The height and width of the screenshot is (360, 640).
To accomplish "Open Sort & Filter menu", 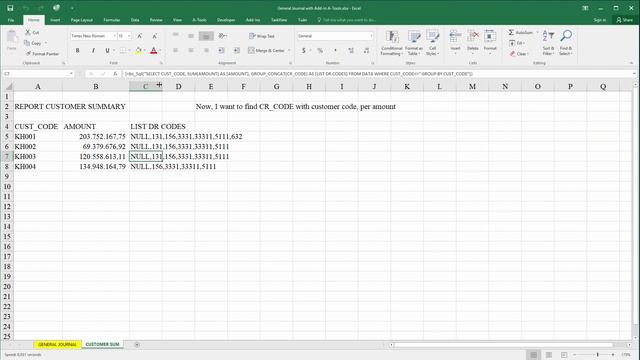I will [x=548, y=43].
